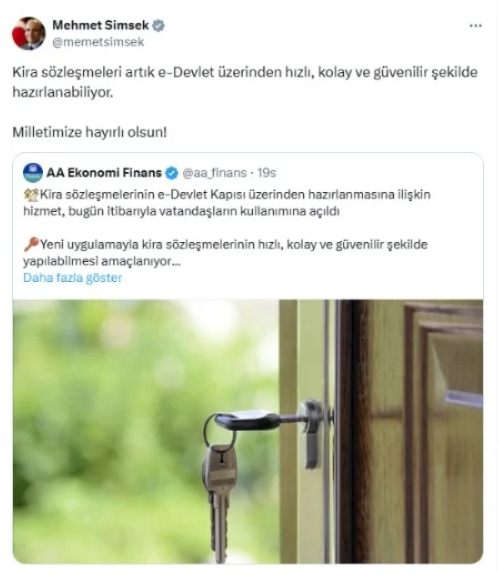Open the @memetsimsek handle

pyautogui.click(x=98, y=42)
